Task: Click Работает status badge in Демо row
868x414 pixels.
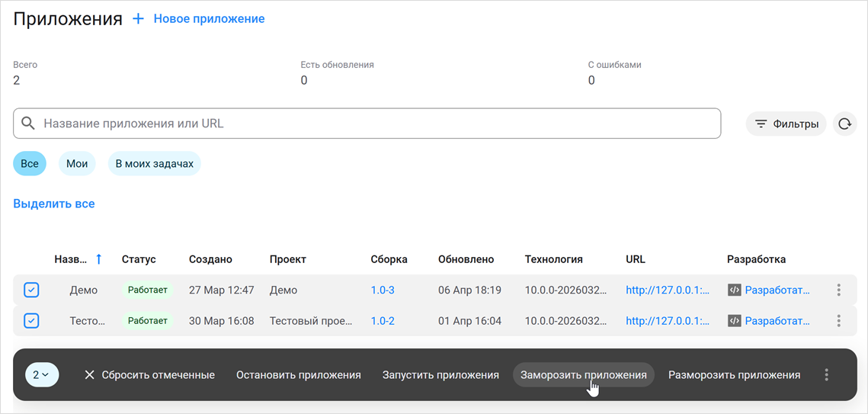Action: tap(147, 290)
